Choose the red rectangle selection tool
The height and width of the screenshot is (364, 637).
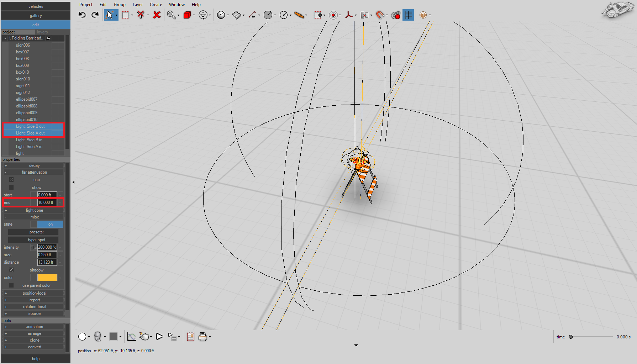click(x=125, y=15)
